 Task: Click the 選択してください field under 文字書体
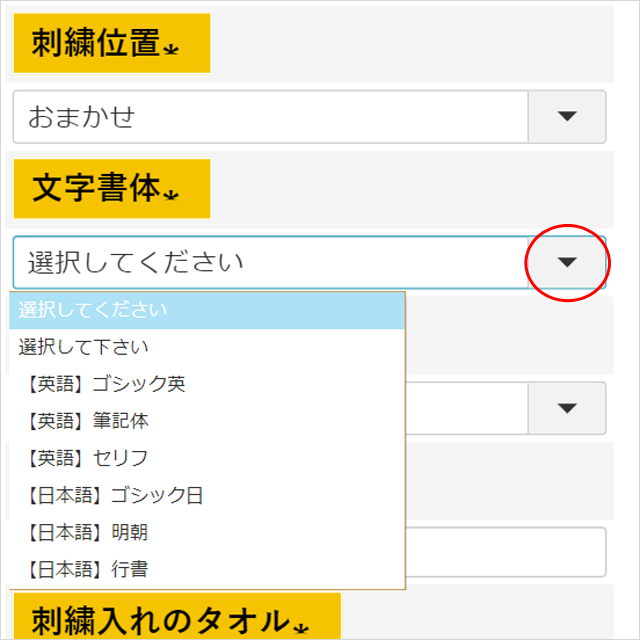pyautogui.click(x=309, y=262)
